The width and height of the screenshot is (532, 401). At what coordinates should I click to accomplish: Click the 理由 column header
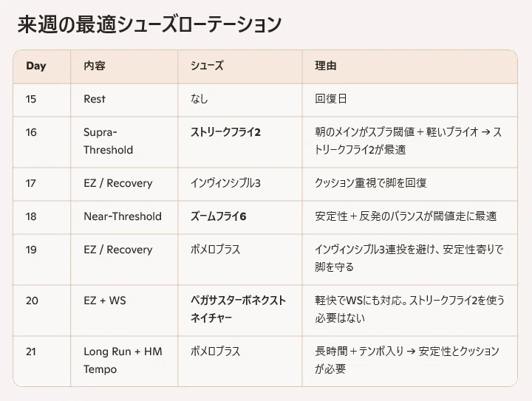click(326, 66)
